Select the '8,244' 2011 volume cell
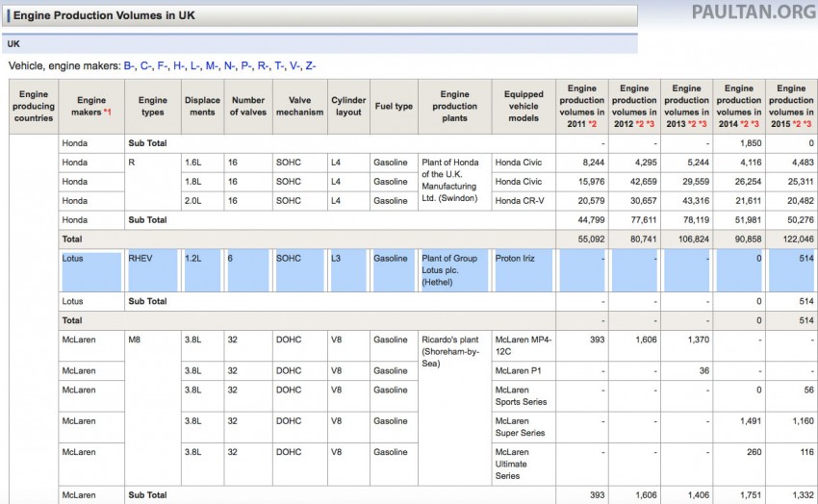Screen dimensions: 818x504 (x=582, y=163)
